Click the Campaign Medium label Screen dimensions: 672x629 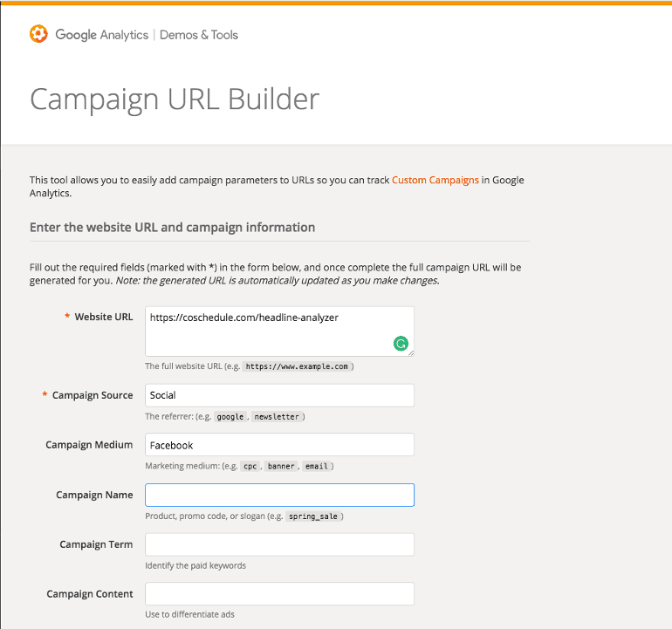click(89, 445)
